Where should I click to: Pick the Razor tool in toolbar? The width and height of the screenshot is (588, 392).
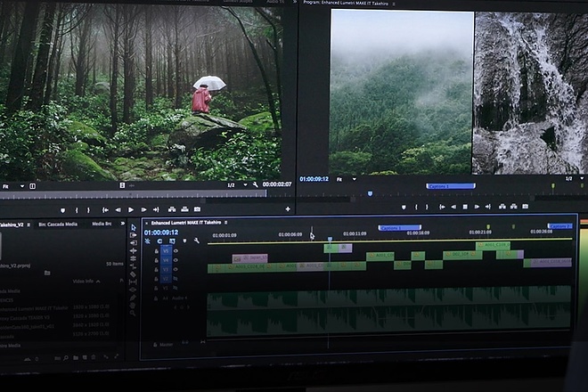tap(133, 274)
